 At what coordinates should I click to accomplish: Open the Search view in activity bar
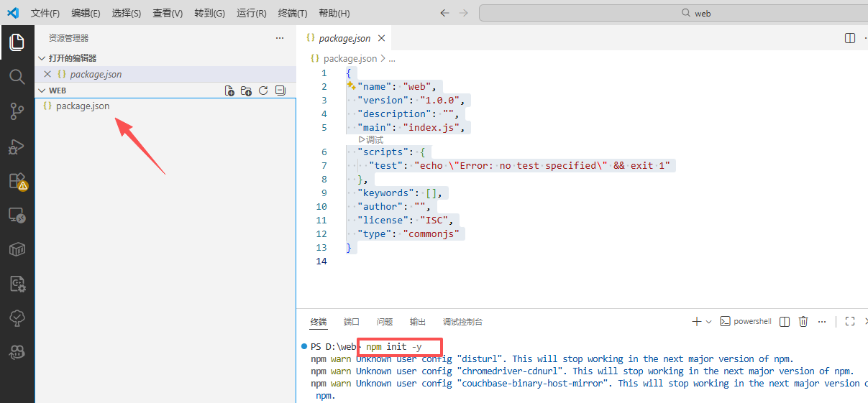(17, 77)
